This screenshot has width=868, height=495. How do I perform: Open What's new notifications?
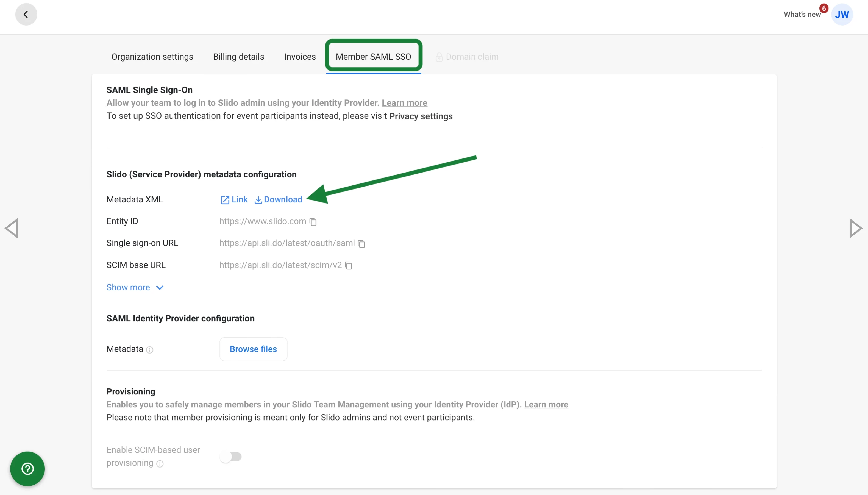(x=802, y=14)
